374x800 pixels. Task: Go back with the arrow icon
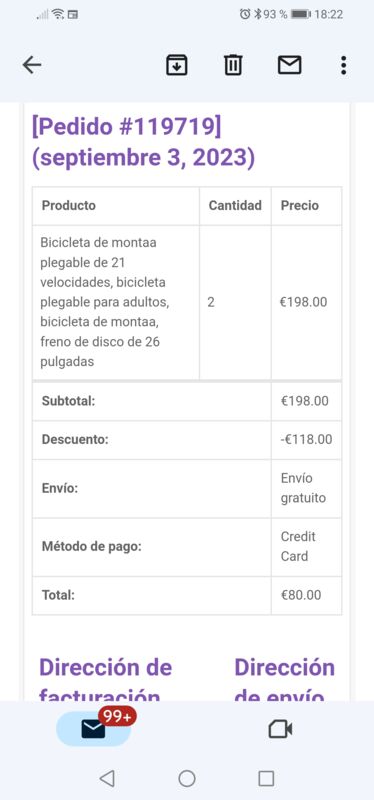pyautogui.click(x=32, y=65)
